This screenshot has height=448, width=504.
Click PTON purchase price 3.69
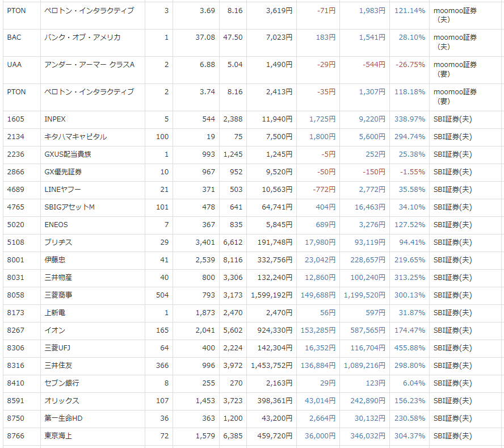pyautogui.click(x=207, y=11)
